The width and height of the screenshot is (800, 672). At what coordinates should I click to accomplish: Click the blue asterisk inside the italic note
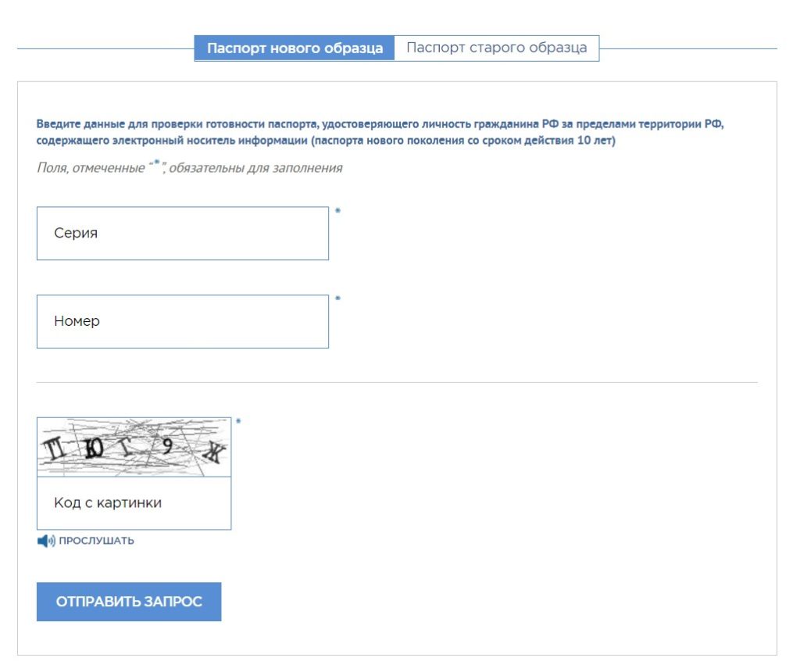click(x=157, y=164)
